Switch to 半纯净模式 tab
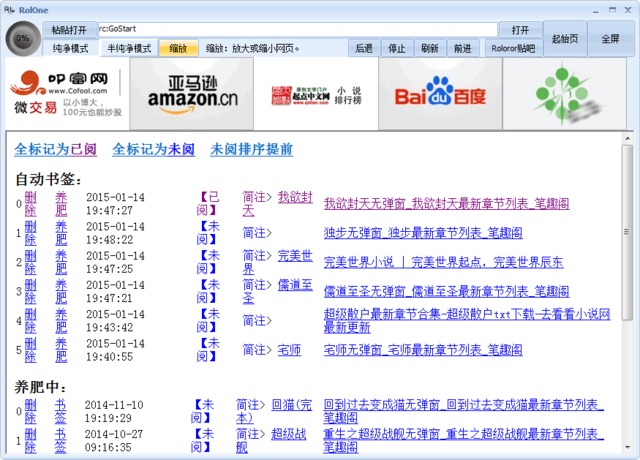The image size is (640, 460). [129, 48]
